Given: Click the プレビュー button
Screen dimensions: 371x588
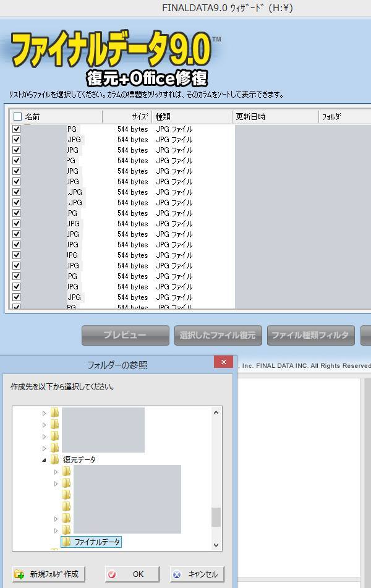Looking at the screenshot, I should [125, 335].
